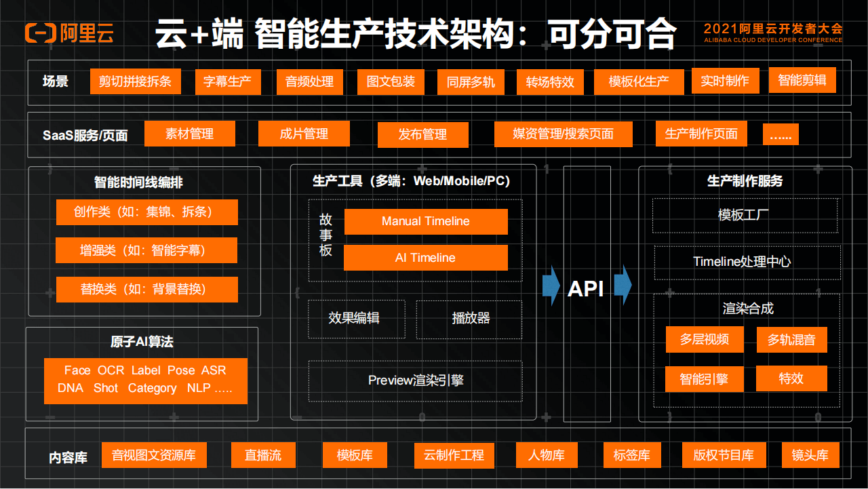Click the SaaS服务/页面 row label

coord(85,135)
